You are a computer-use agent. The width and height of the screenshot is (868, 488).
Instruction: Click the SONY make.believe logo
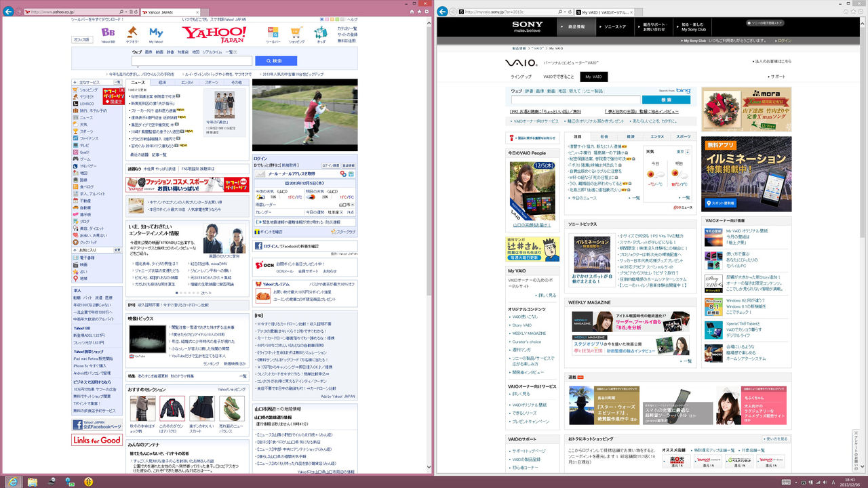point(527,26)
